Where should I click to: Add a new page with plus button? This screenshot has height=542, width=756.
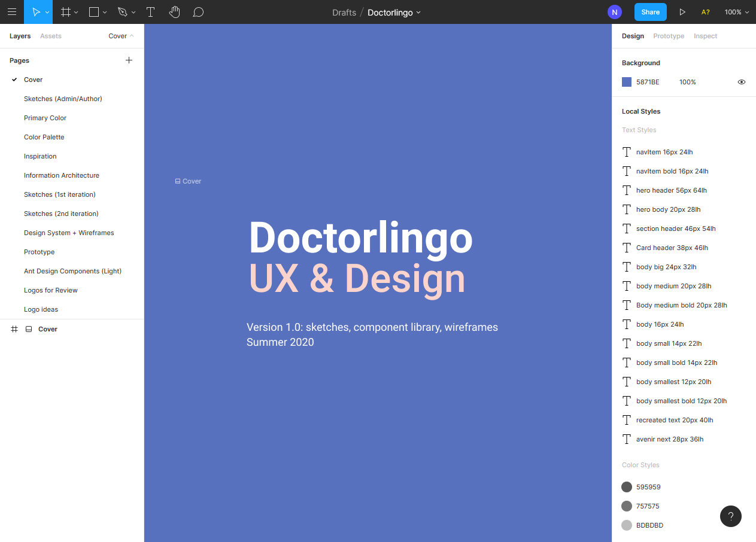point(129,60)
